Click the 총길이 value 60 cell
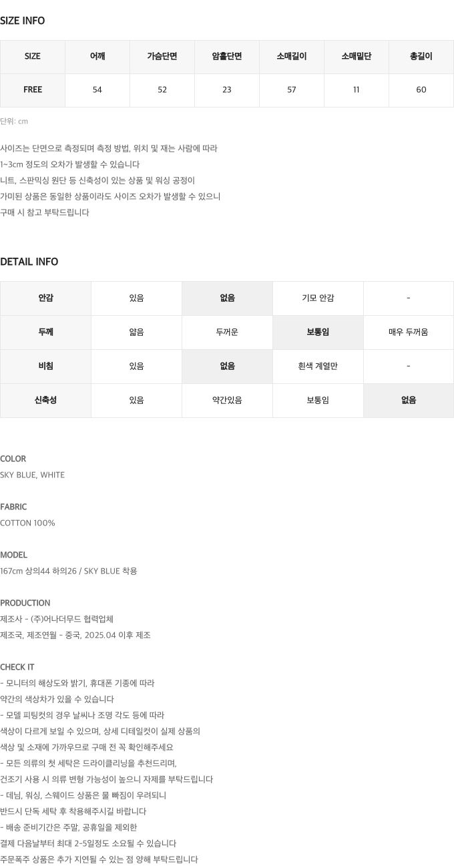The image size is (454, 868). (421, 89)
